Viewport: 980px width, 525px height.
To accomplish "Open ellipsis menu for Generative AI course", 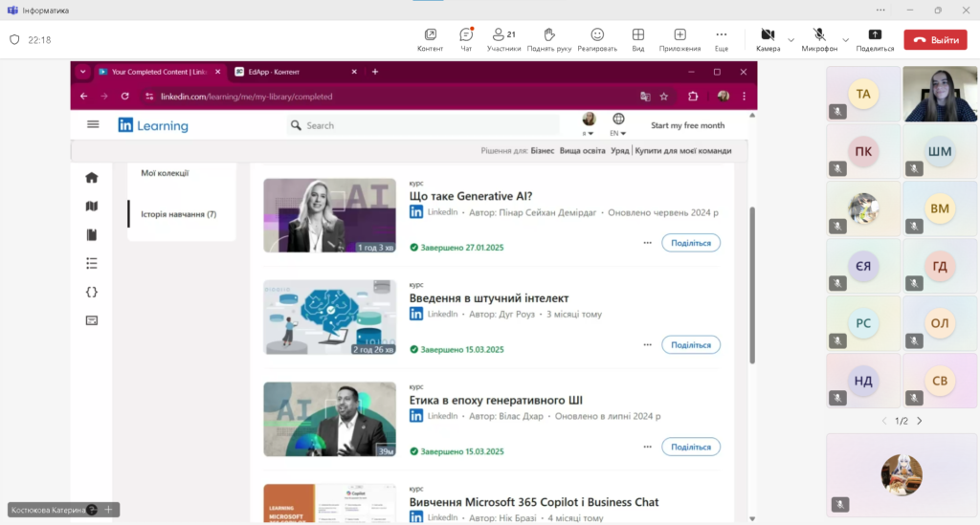I will pos(648,243).
